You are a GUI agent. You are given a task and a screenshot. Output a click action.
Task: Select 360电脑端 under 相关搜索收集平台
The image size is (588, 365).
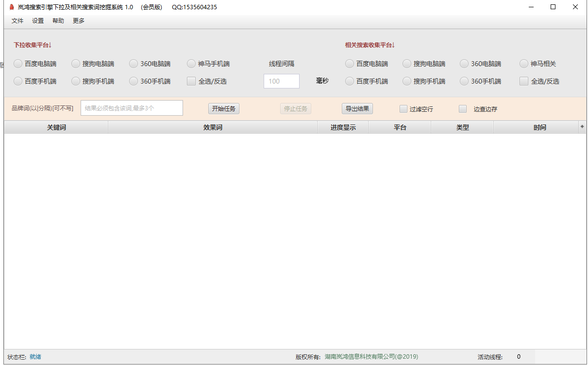tap(464, 64)
